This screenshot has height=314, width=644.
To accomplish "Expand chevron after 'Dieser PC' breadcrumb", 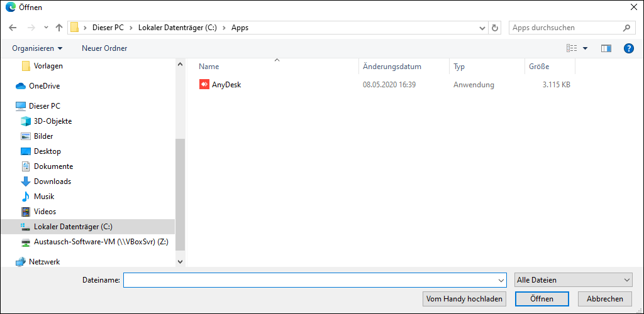I will pyautogui.click(x=131, y=28).
